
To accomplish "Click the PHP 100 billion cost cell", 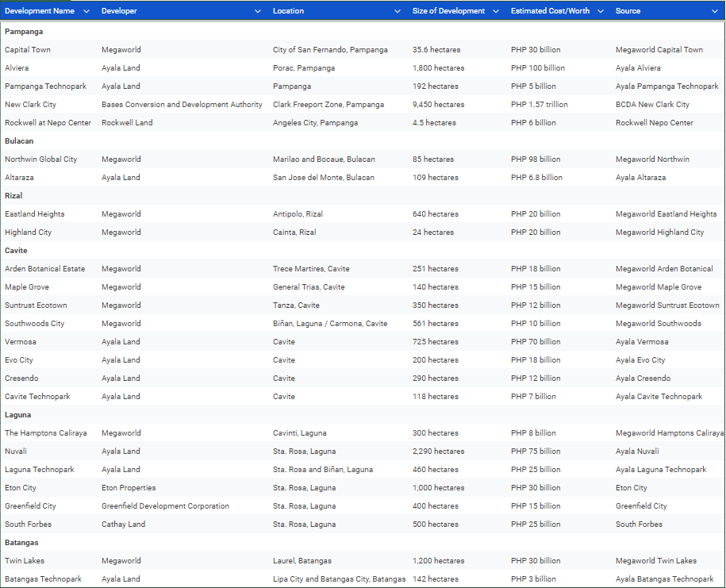I will (537, 67).
